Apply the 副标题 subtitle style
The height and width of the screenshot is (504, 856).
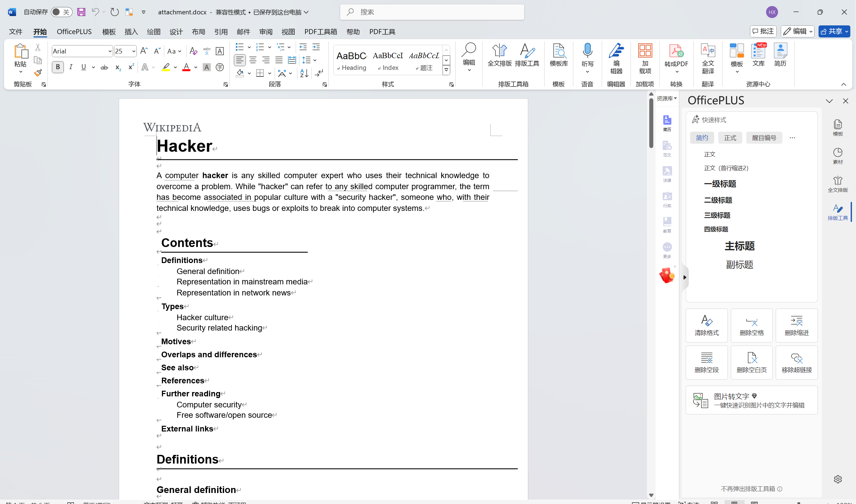click(x=740, y=265)
